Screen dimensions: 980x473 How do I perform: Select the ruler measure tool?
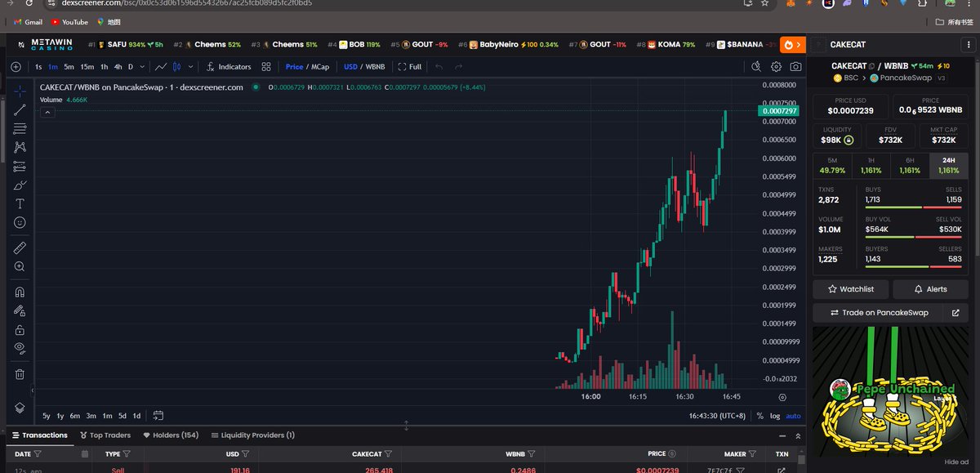[20, 247]
